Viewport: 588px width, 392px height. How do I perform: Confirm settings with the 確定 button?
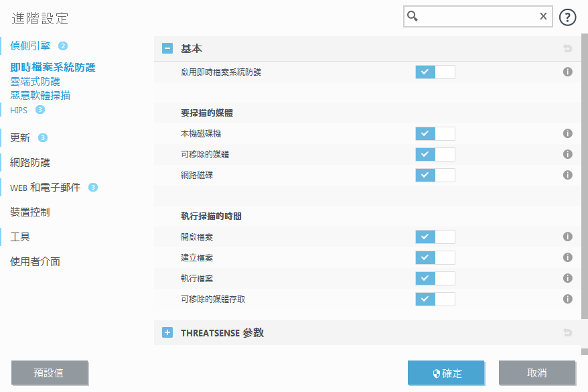coord(446,373)
